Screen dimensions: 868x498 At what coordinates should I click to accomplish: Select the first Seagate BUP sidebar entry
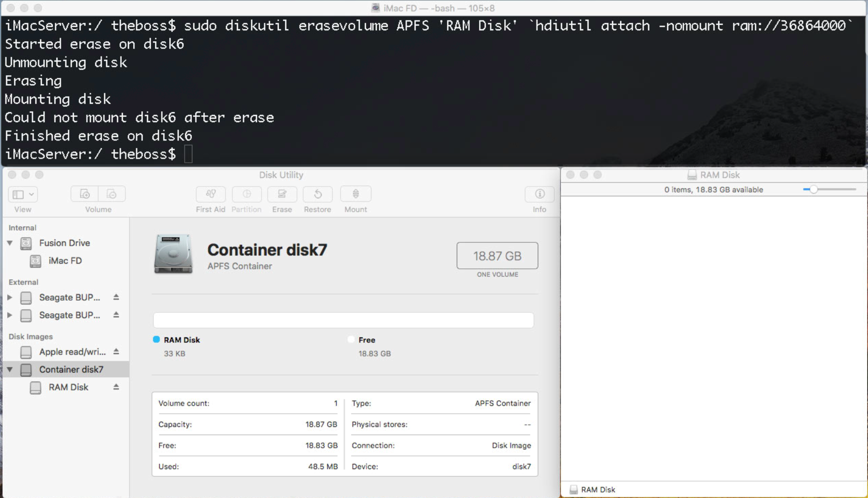[69, 297]
